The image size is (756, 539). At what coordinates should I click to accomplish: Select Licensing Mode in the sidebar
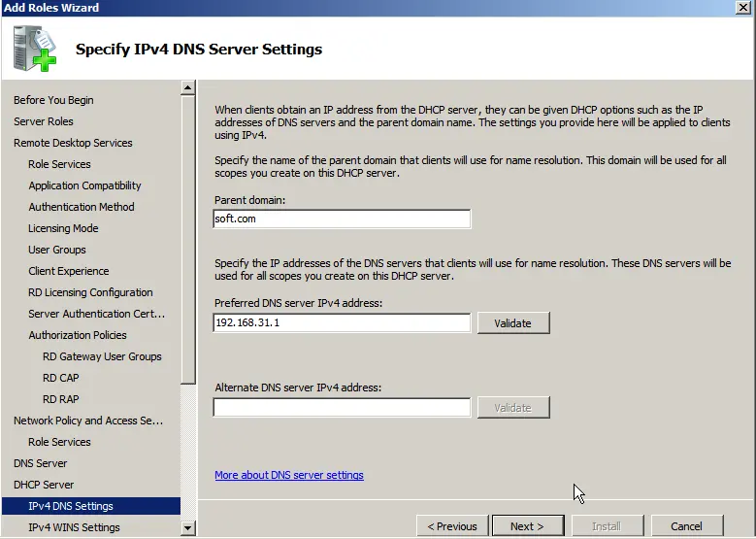pyautogui.click(x=63, y=228)
